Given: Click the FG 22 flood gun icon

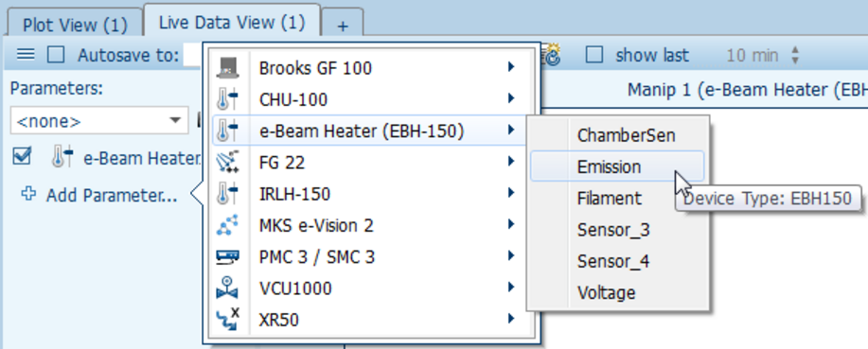Looking at the screenshot, I should point(227,163).
